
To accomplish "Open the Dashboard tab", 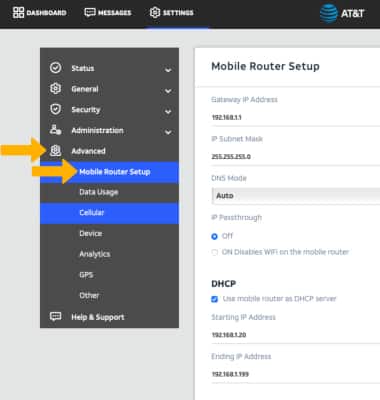I will point(40,13).
